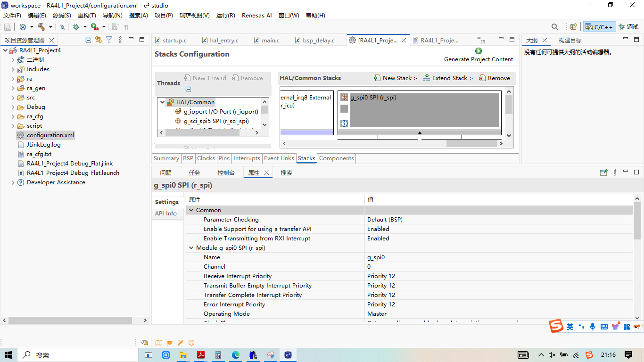Click New Stack button
The image size is (644, 362).
(x=395, y=78)
